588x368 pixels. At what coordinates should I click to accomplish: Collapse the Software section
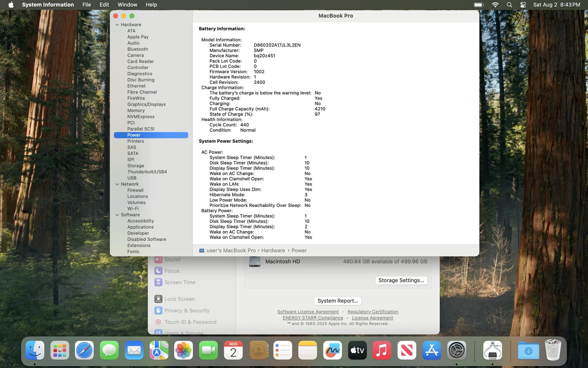[117, 215]
